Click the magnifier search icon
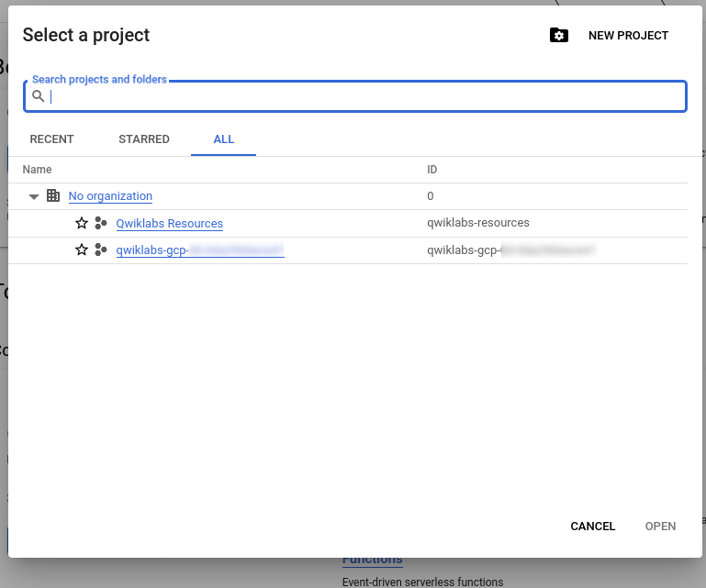706x588 pixels. click(39, 95)
